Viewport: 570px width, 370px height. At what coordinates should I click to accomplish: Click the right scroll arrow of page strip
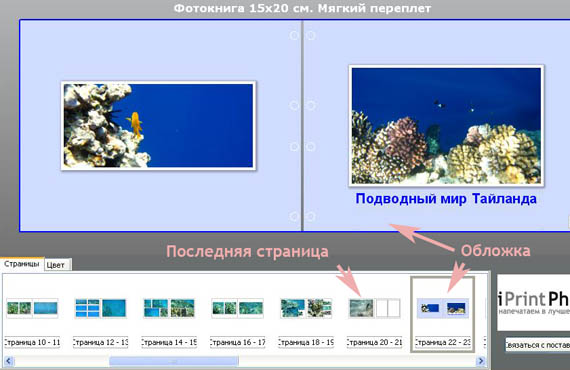481,361
